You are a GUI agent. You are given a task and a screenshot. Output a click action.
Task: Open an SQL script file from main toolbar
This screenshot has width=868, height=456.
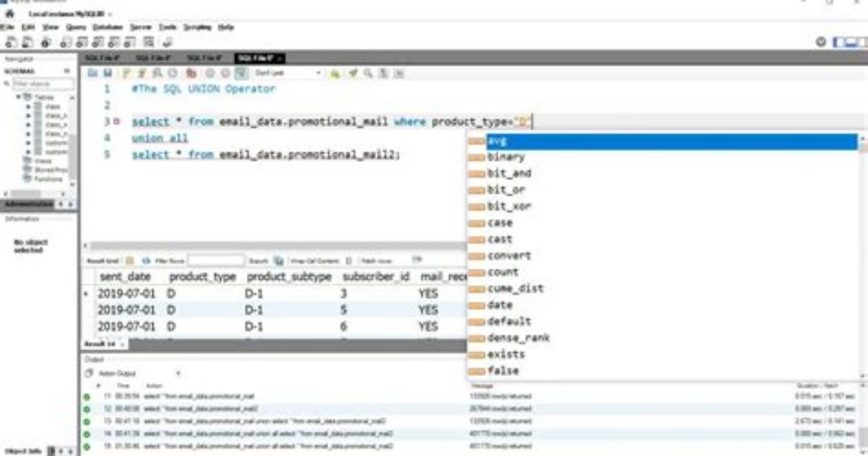(x=27, y=42)
